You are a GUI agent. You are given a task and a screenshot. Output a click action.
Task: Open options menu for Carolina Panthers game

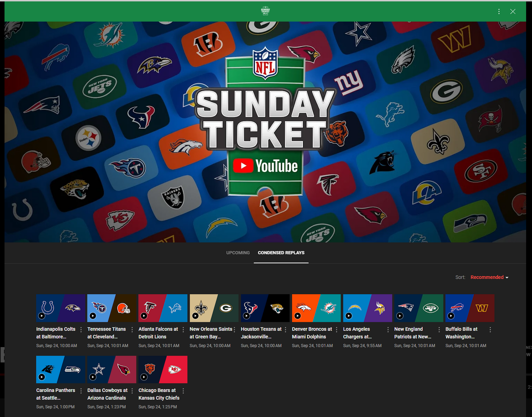(81, 391)
